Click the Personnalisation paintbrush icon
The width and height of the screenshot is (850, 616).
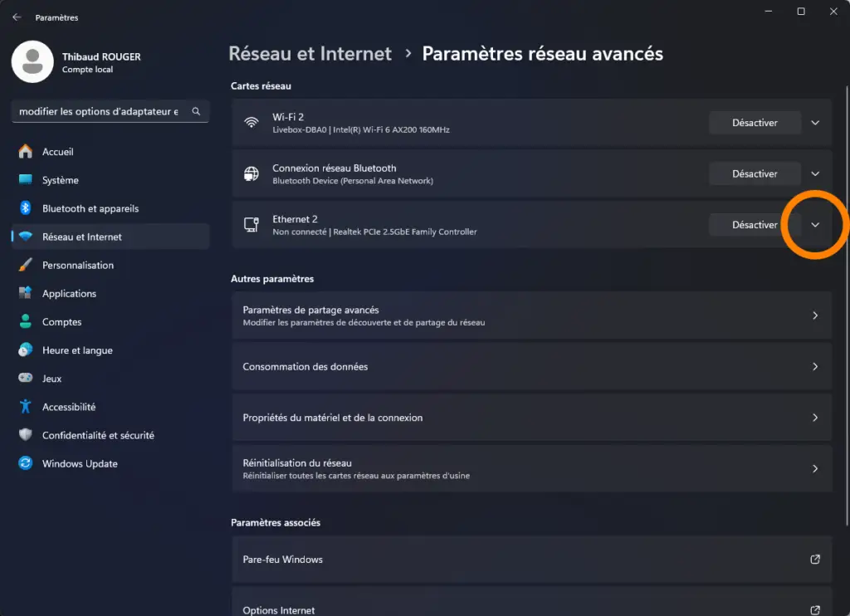[26, 265]
